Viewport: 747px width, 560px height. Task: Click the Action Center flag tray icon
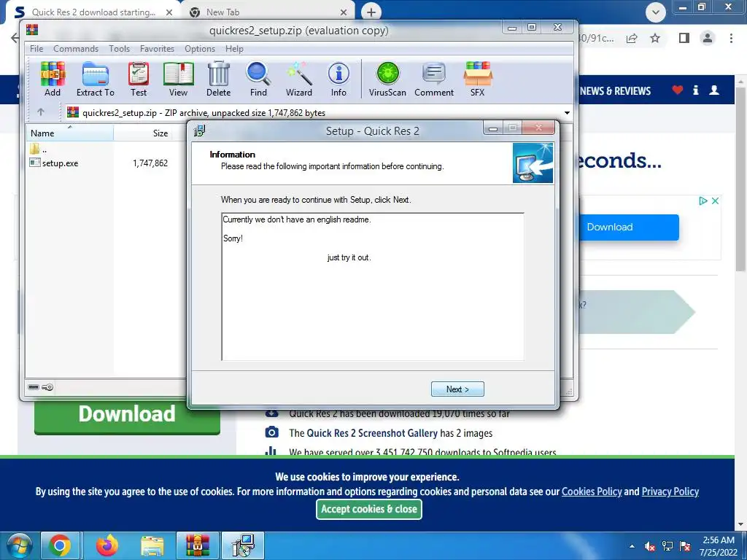coord(686,546)
